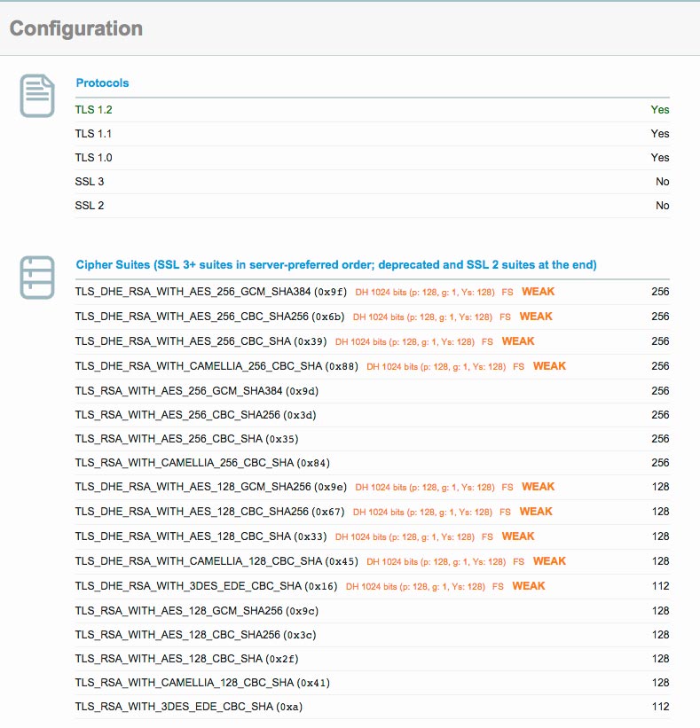The width and height of the screenshot is (700, 728).
Task: Click the Cipher Suites table icon
Action: [37, 278]
